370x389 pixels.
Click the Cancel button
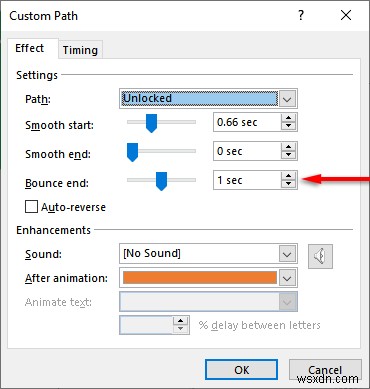[325, 370]
